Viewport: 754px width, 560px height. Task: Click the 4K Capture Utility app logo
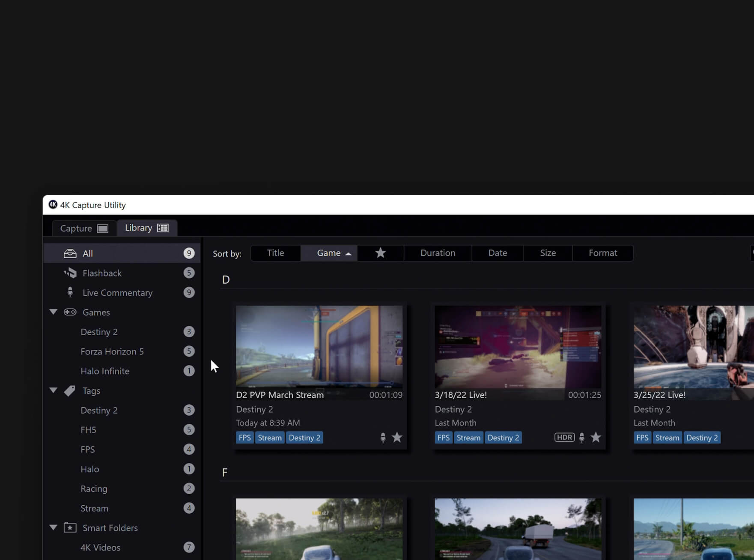pyautogui.click(x=53, y=205)
